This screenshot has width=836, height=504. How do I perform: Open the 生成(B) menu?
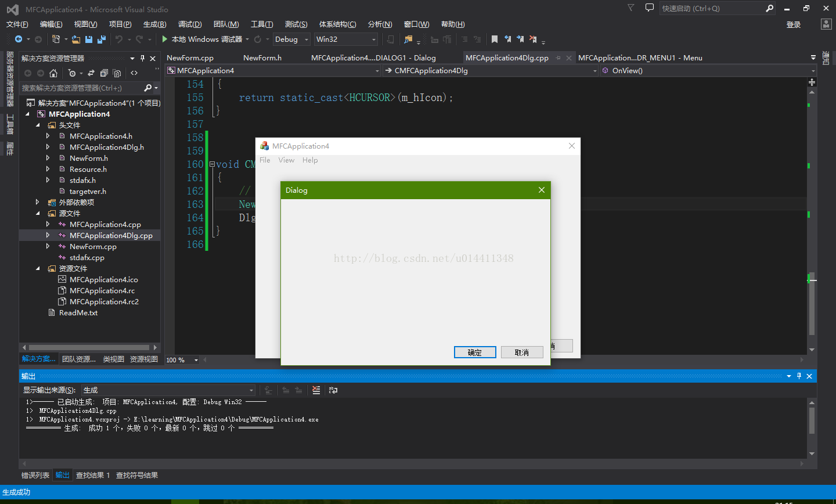point(154,24)
